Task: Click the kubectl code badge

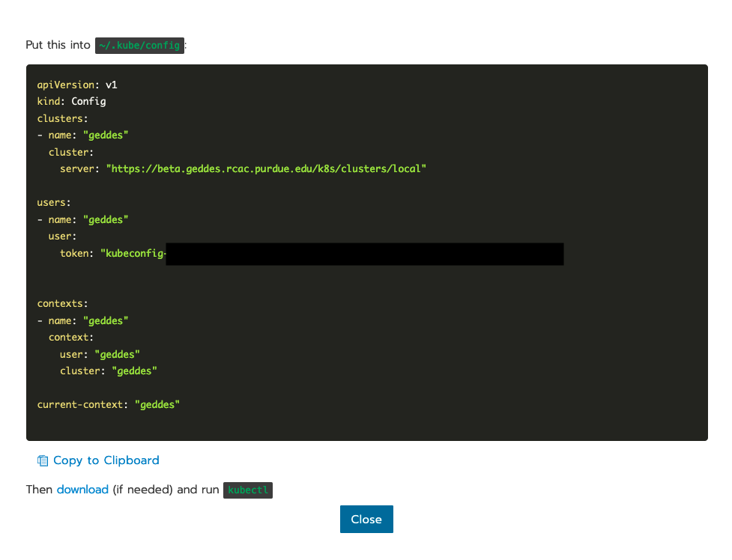Action: [x=247, y=490]
